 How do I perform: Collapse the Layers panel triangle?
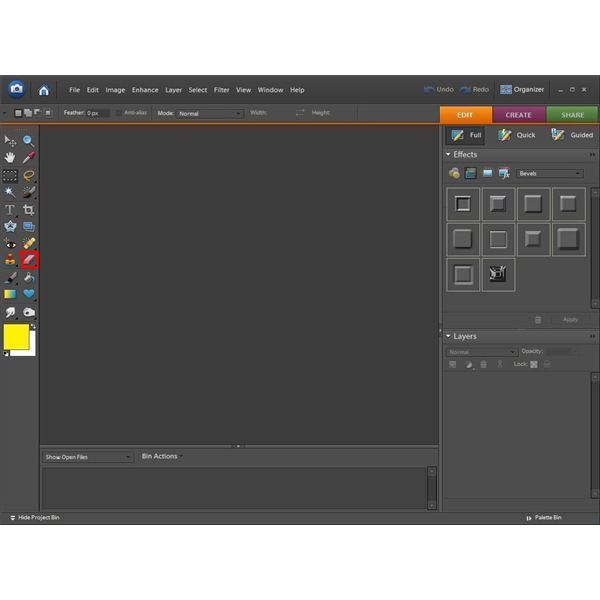click(448, 336)
